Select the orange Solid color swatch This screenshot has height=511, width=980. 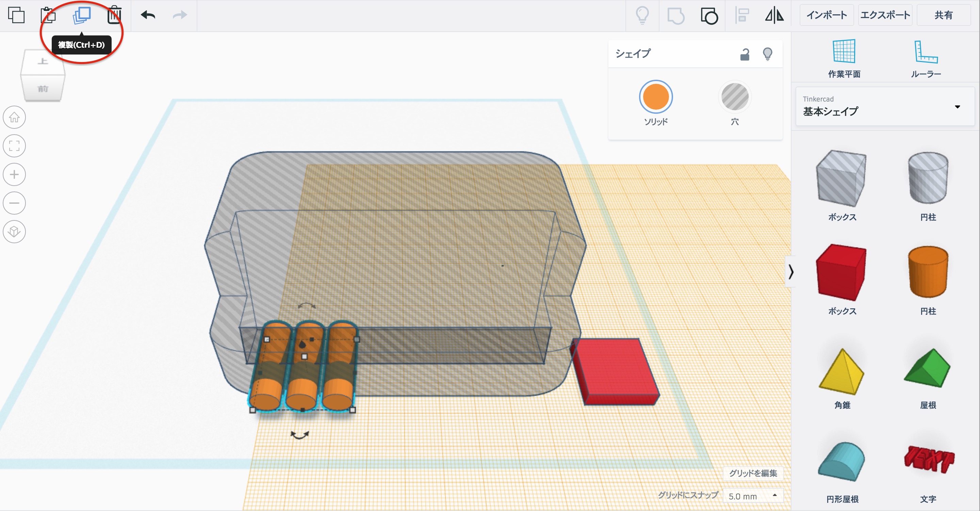tap(655, 97)
